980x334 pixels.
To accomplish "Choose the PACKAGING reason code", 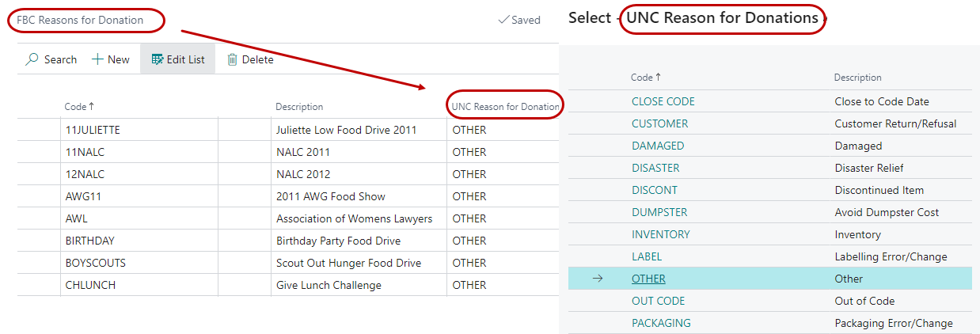I will pos(661,323).
